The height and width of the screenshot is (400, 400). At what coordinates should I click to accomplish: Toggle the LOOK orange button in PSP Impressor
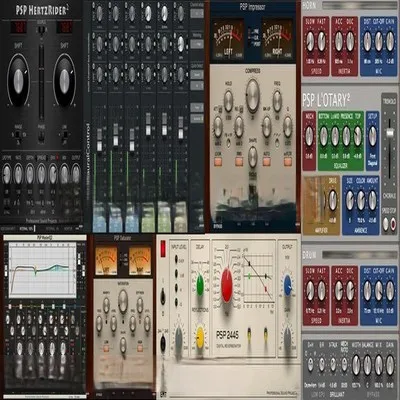(218, 162)
